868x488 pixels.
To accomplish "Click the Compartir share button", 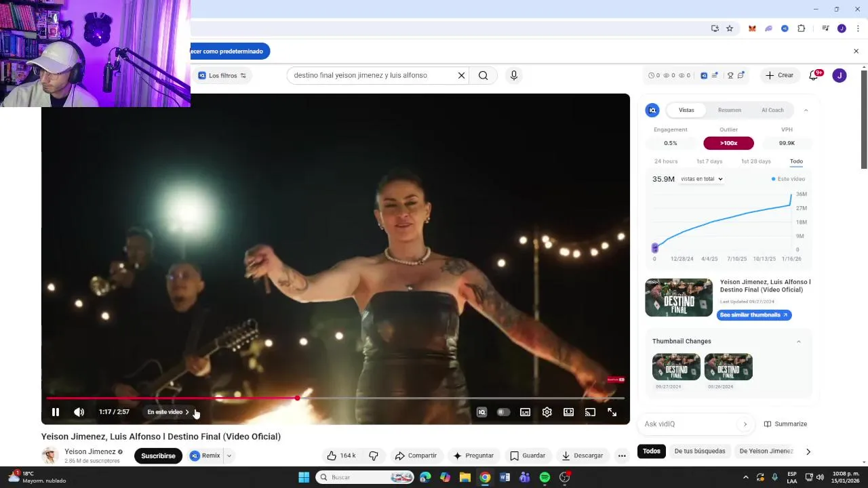I will [416, 456].
